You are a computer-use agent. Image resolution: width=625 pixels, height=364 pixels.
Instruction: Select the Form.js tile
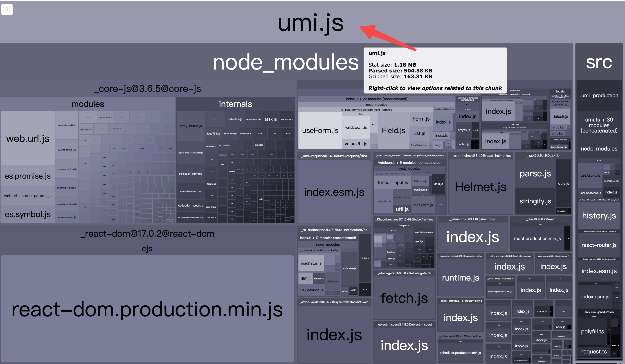[x=421, y=119]
